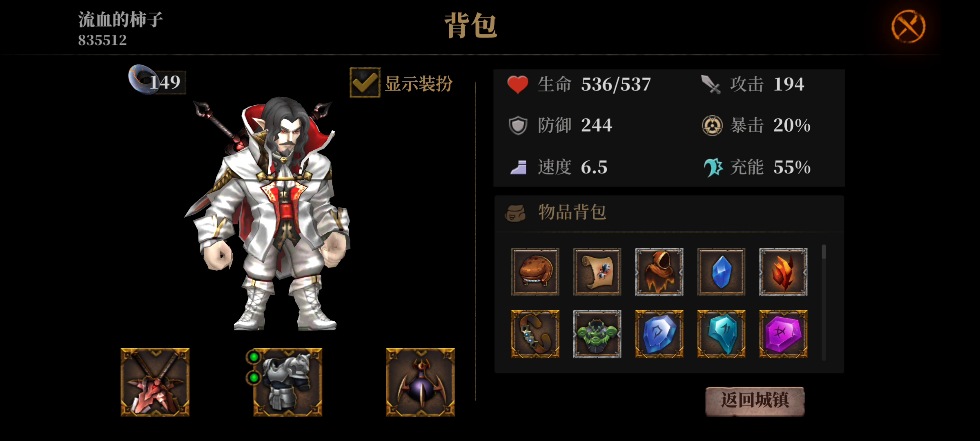Select the cyan rune stone
The image size is (980, 441).
(x=721, y=334)
